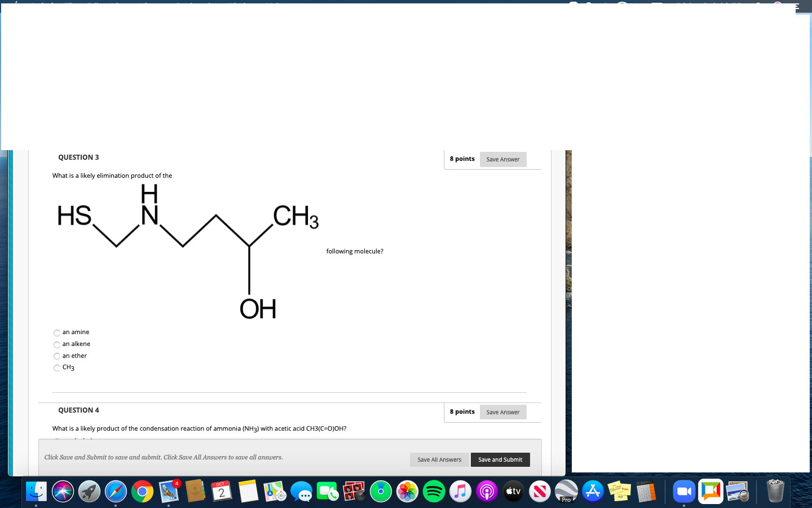This screenshot has height=508, width=812.
Task: Pick the "an ether" answer option
Action: (57, 357)
